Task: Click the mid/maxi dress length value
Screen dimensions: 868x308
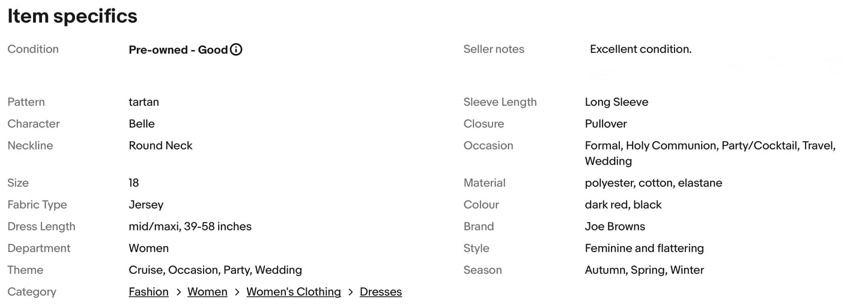Action: [x=190, y=226]
